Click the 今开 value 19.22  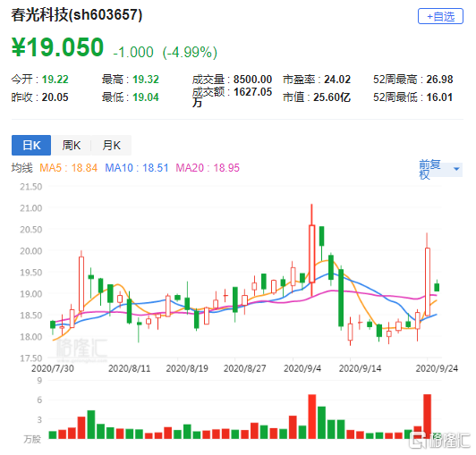(x=55, y=80)
